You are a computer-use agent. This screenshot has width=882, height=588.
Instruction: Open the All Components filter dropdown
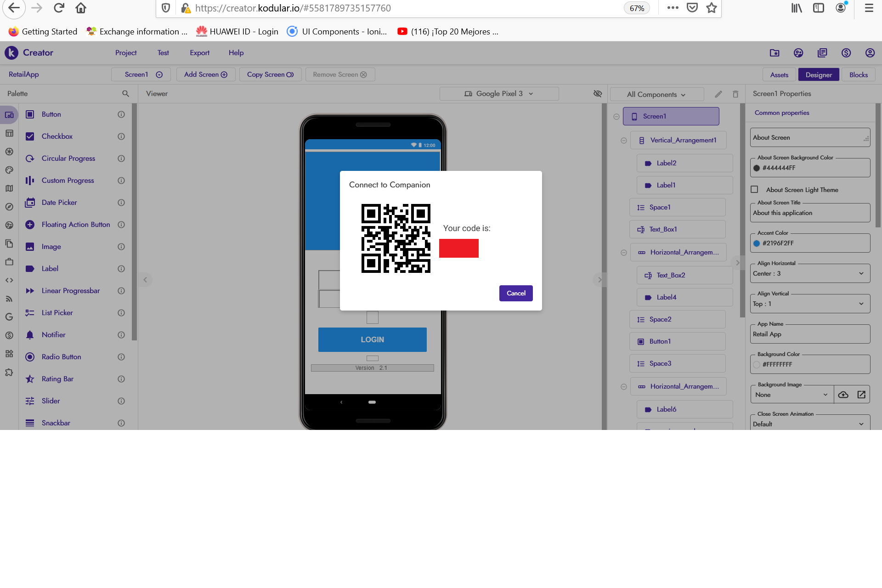tap(656, 95)
